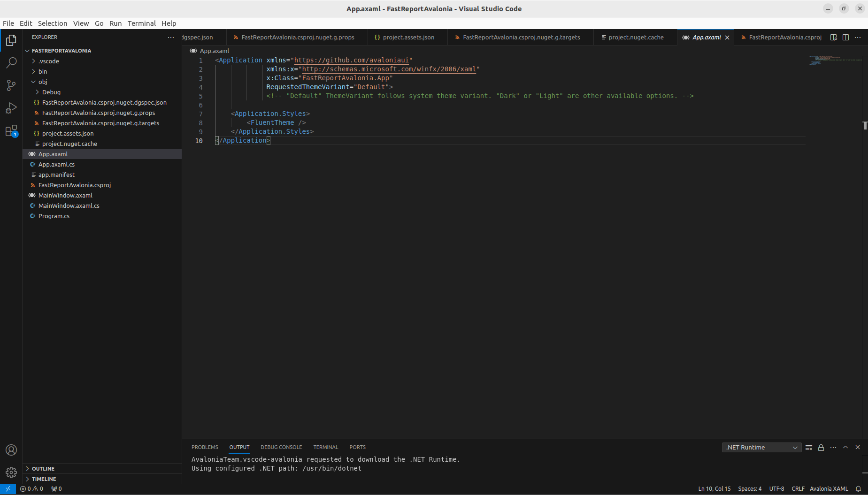Open the Search view
This screenshot has height=495, width=868.
[x=11, y=62]
